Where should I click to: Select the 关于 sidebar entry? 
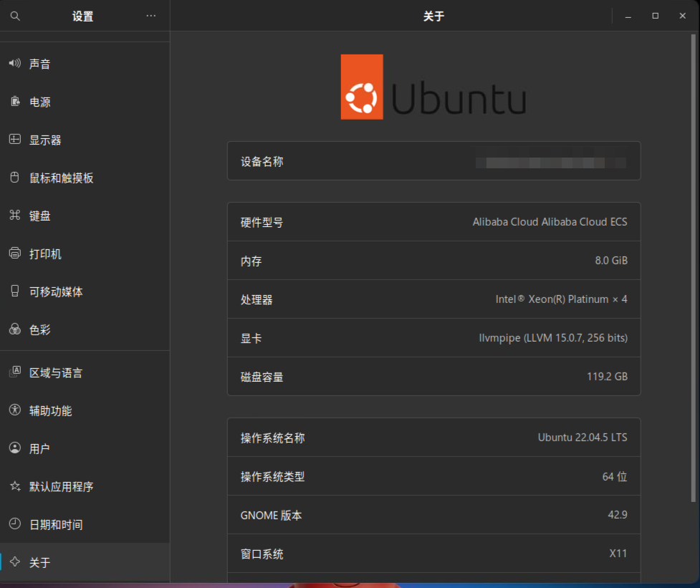85,562
